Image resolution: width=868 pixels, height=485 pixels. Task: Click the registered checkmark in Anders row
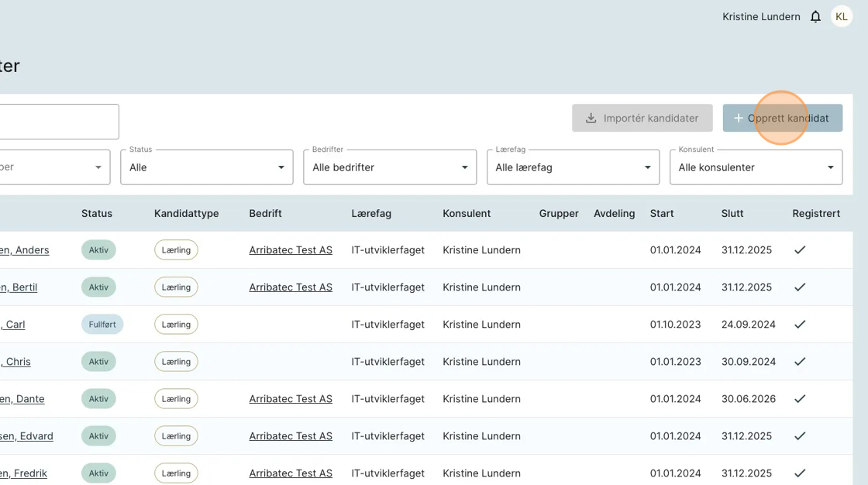[800, 250]
